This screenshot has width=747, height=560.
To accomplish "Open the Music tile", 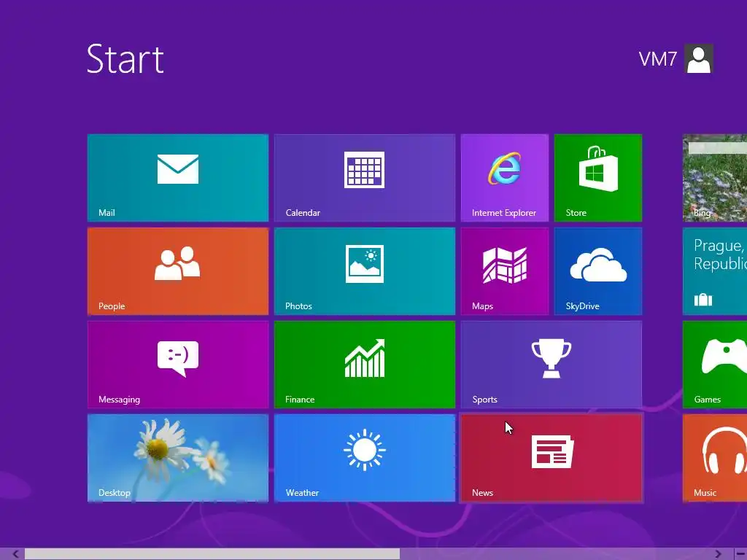I will tap(715, 458).
